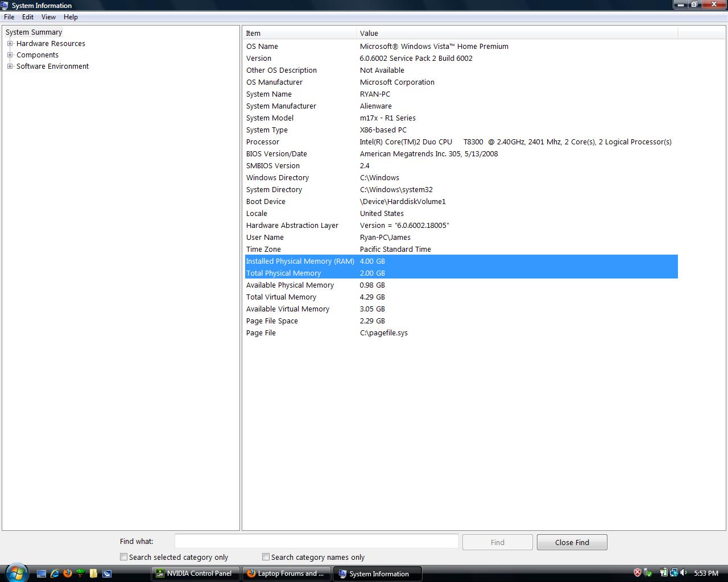
Task: Select System Summary in the tree
Action: [x=34, y=32]
